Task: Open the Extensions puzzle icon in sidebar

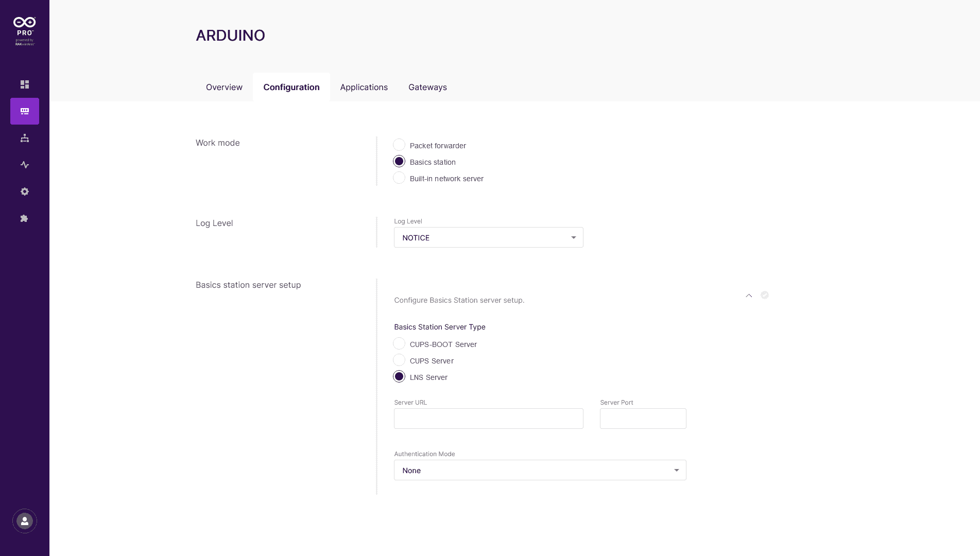Action: pyautogui.click(x=24, y=218)
